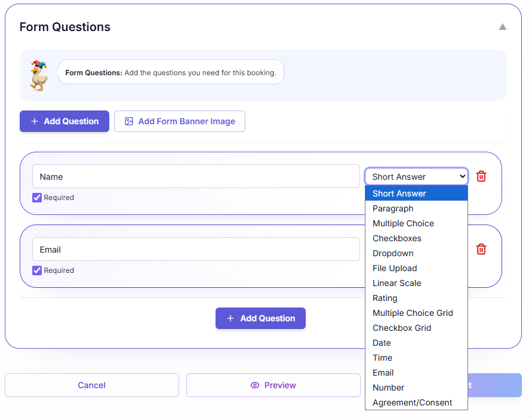Screen dimensions: 532x418
Task: Select Checkboxes question type
Action: click(416, 238)
